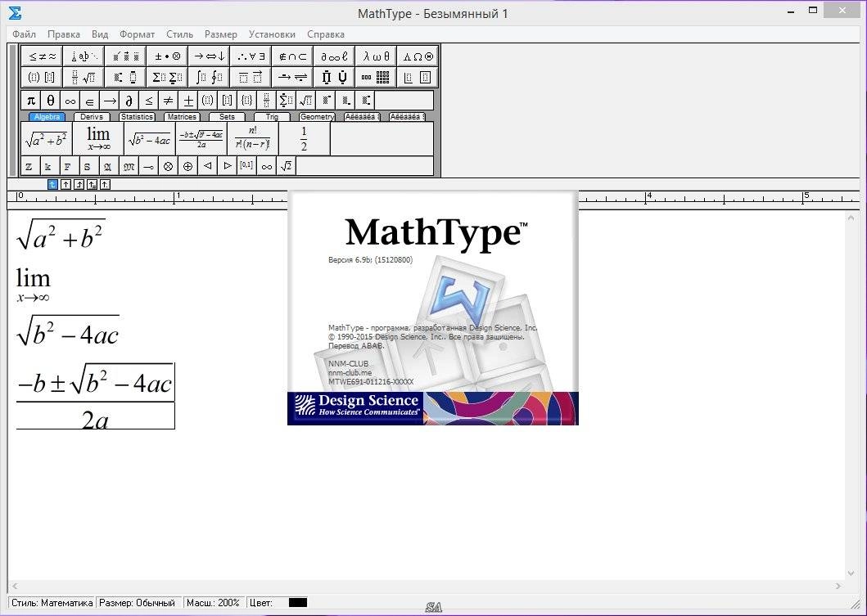Insert the plus-minus symbol from small bar
Image resolution: width=867 pixels, height=616 pixels.
pos(188,101)
